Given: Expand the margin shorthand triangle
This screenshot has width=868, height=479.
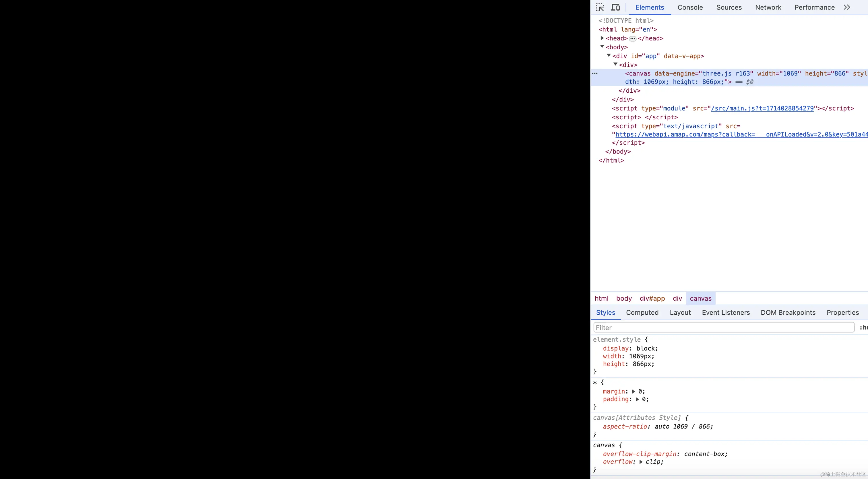Looking at the screenshot, I should 633,392.
